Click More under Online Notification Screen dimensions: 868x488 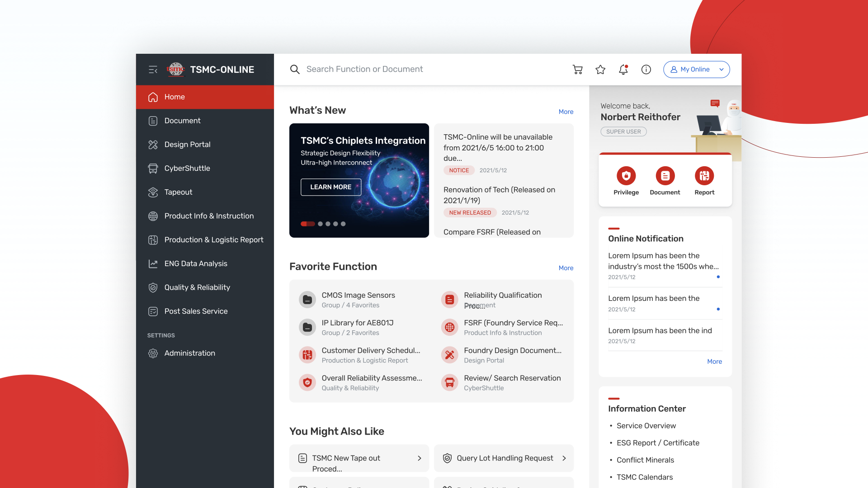coord(714,361)
